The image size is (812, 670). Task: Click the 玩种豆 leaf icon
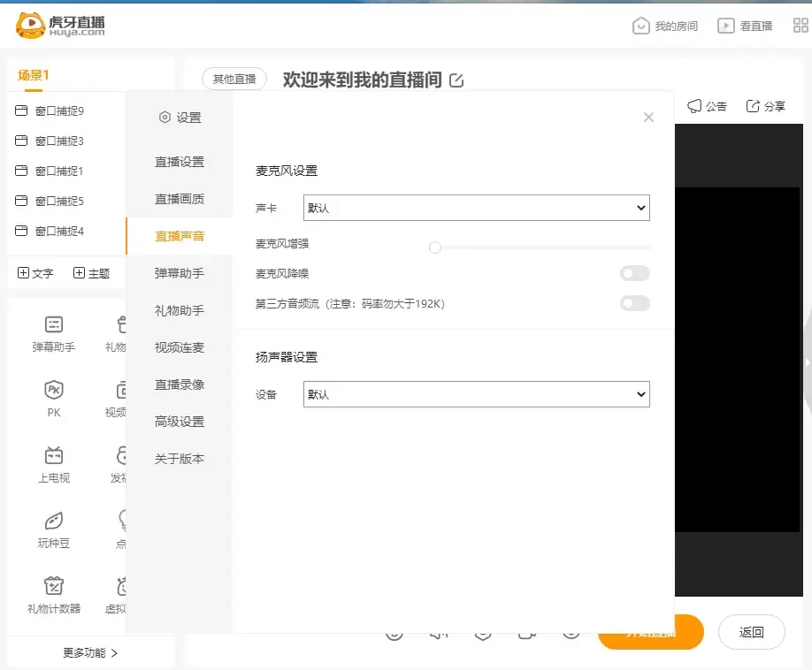[x=53, y=527]
